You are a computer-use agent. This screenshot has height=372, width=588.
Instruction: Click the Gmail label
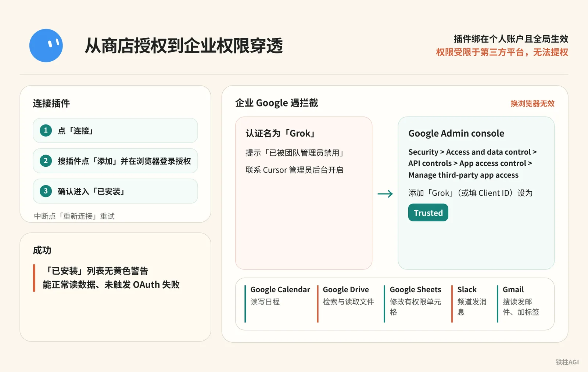pyautogui.click(x=513, y=290)
